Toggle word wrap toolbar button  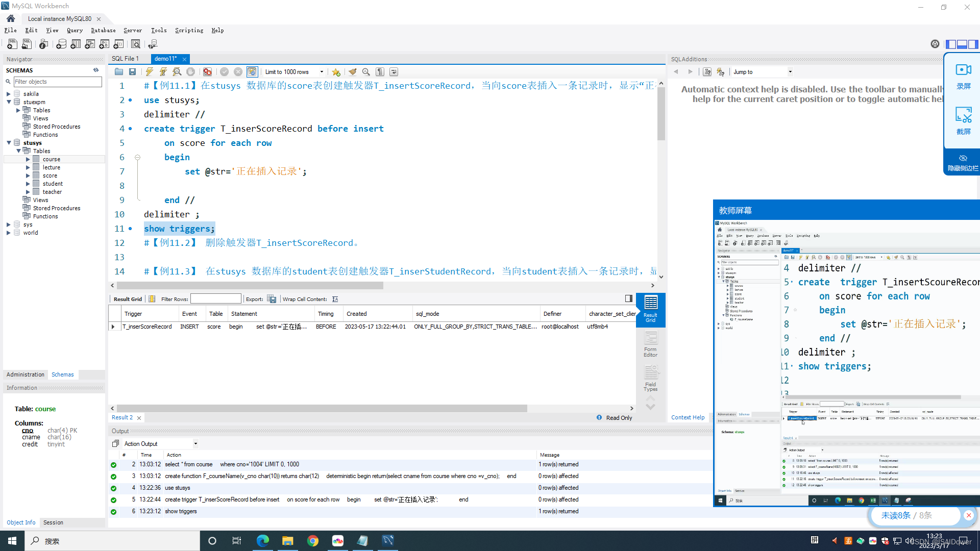point(394,72)
